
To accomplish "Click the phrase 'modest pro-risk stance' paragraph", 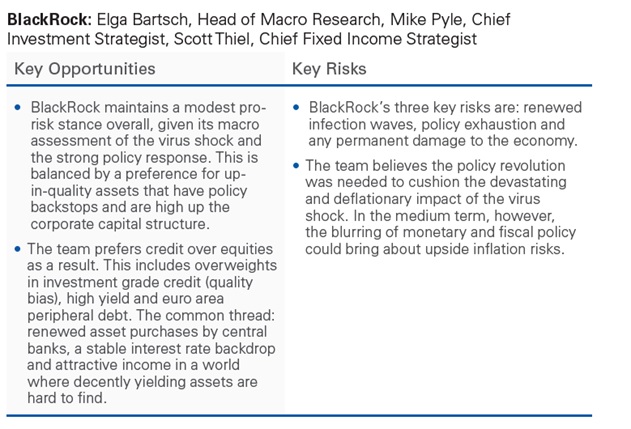I will point(148,165).
